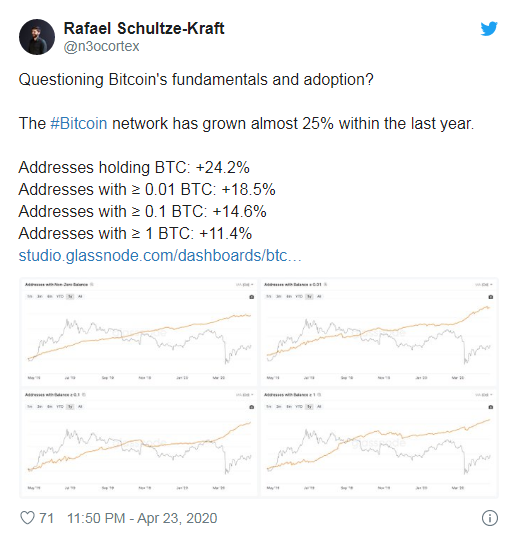
Task: Click the Twitter bird logo
Action: tap(489, 29)
